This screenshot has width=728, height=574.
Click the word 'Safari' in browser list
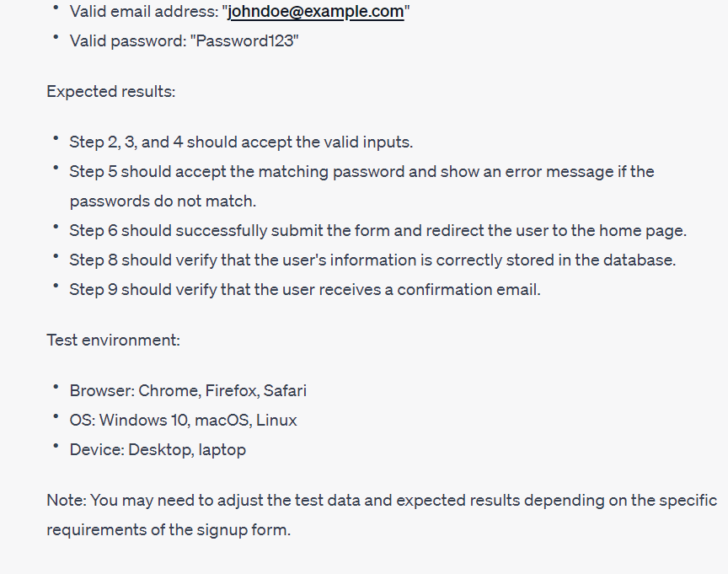click(285, 390)
